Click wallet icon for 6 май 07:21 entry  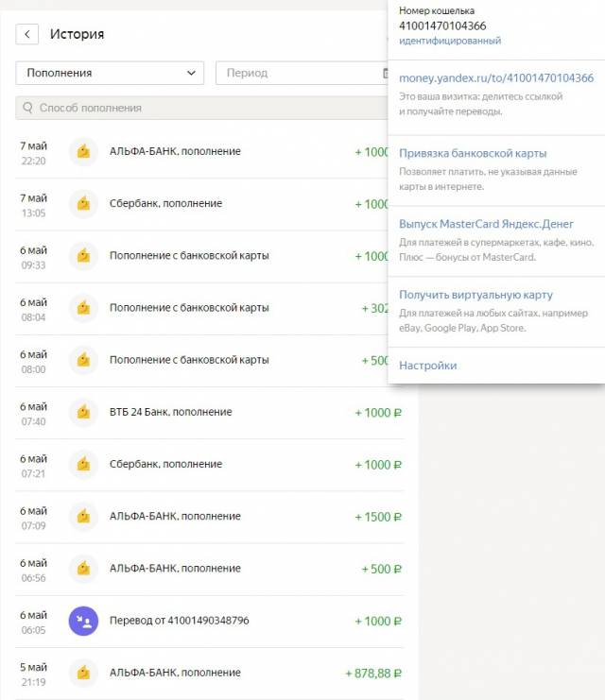click(x=83, y=464)
